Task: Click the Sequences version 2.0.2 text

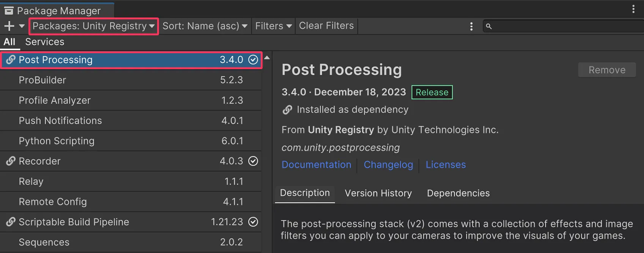Action: 231,242
